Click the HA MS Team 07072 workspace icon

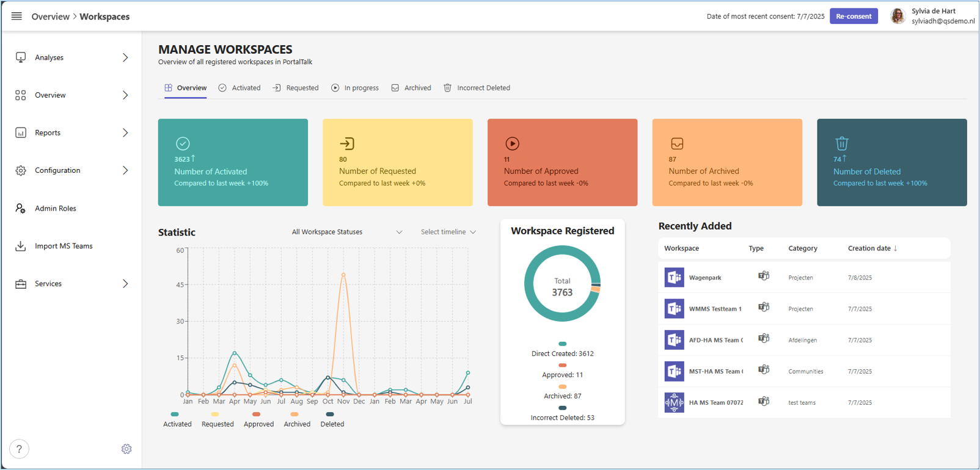tap(674, 403)
